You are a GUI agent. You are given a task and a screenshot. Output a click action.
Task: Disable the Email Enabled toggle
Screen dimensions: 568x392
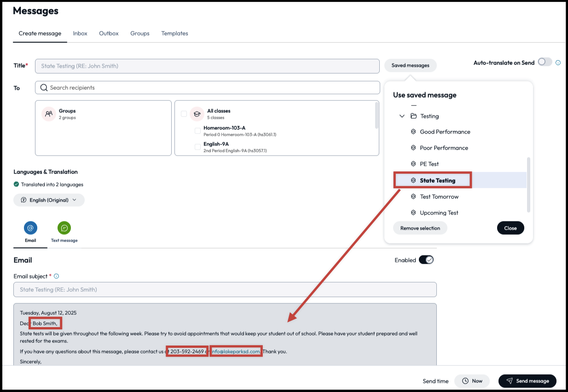click(426, 260)
